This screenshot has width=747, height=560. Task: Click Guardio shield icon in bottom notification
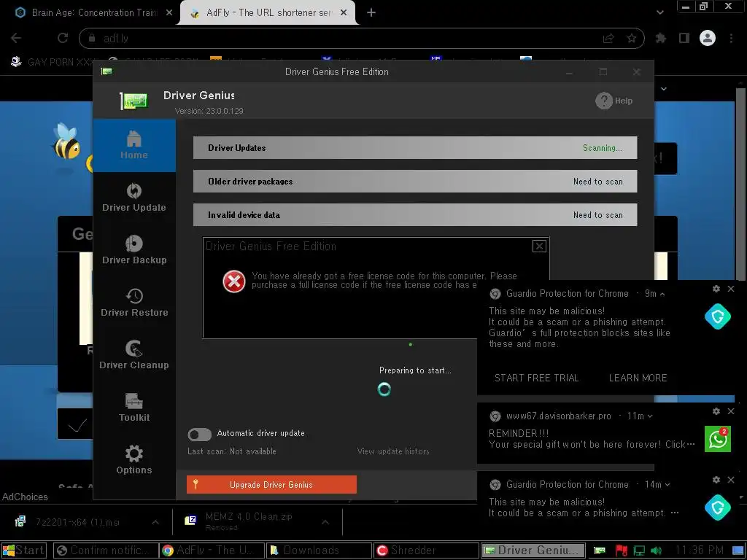click(x=718, y=507)
